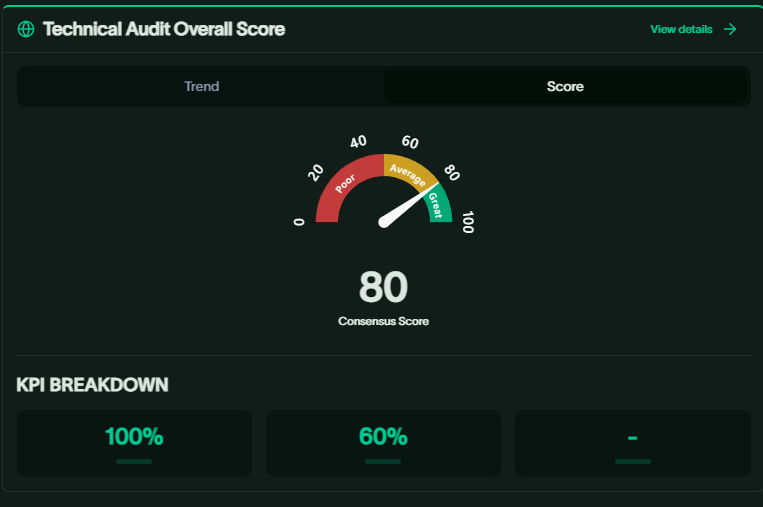Switch to the Trend tab

click(x=201, y=87)
